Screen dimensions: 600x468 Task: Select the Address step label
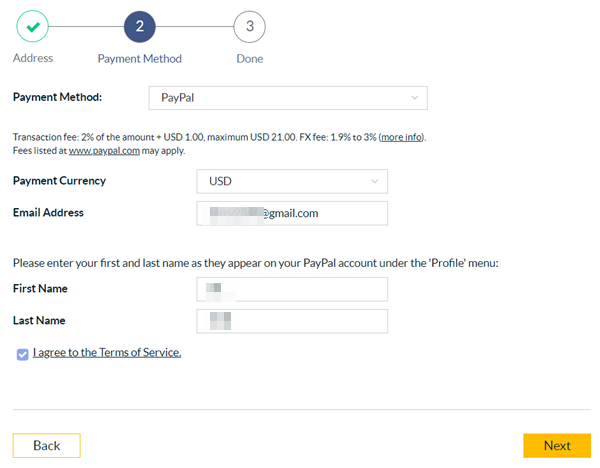(33, 58)
